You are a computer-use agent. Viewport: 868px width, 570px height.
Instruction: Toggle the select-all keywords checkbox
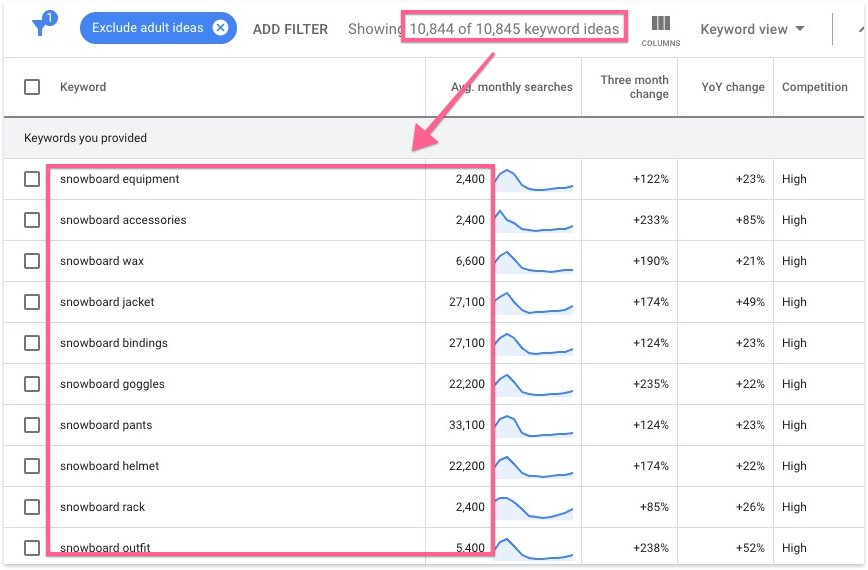pos(32,87)
